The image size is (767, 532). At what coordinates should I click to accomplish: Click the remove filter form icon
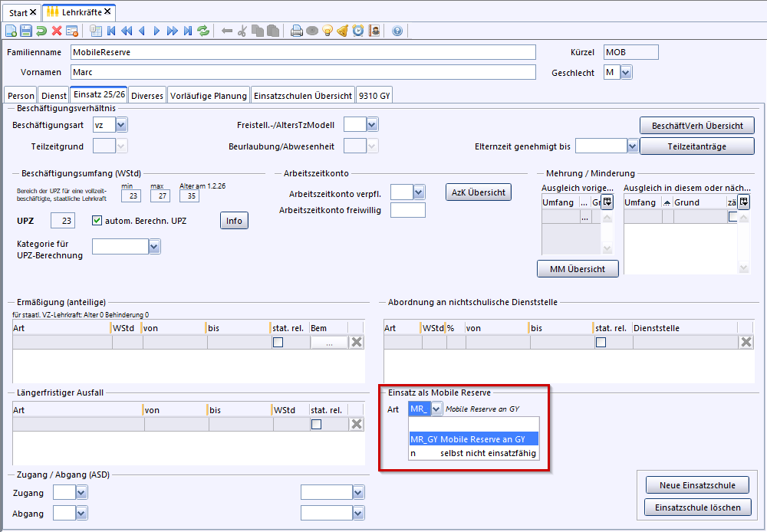coord(72,31)
